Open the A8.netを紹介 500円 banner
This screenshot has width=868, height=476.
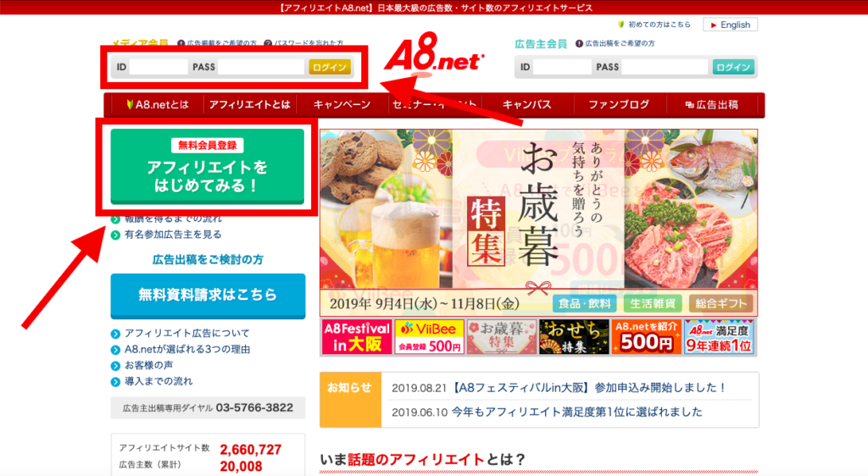(x=646, y=337)
